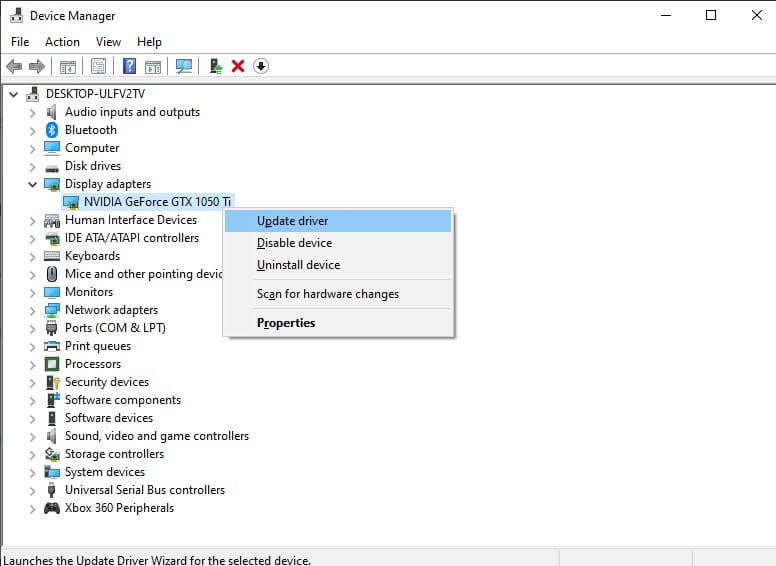Click the Back arrow toolbar icon

click(x=14, y=66)
